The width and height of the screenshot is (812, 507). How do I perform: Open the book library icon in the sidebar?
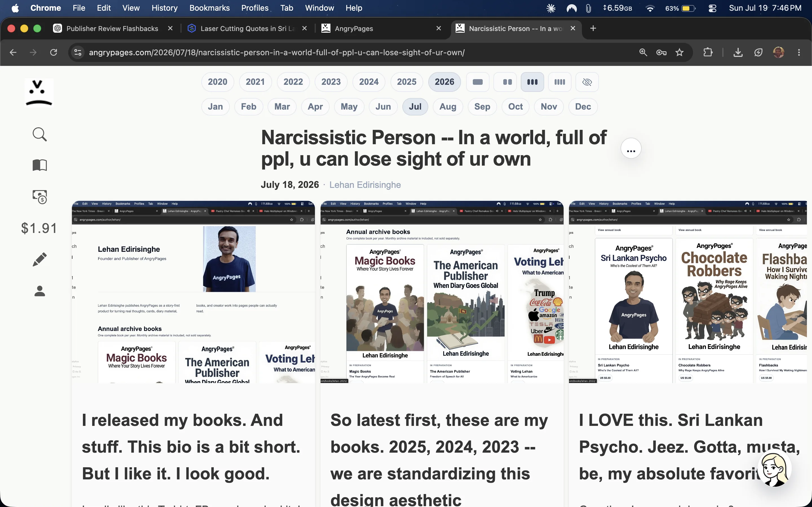39,165
